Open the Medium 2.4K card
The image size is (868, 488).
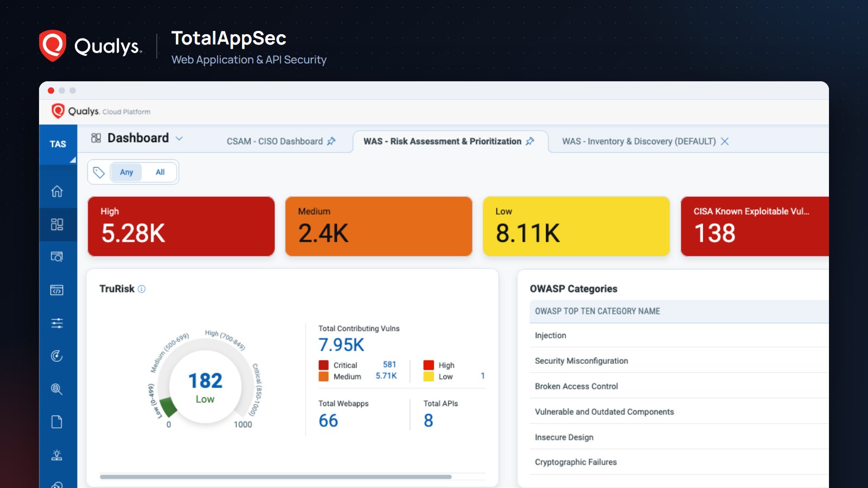379,226
